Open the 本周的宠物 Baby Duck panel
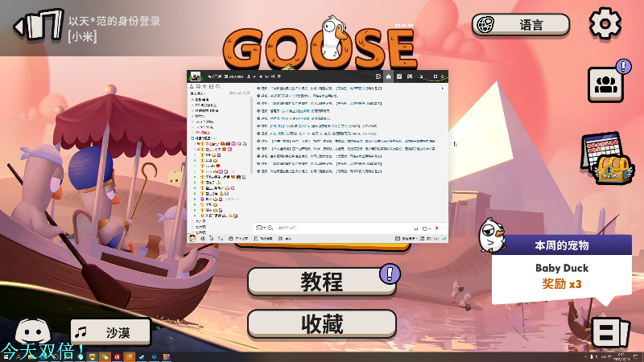644x362 pixels. pyautogui.click(x=561, y=269)
